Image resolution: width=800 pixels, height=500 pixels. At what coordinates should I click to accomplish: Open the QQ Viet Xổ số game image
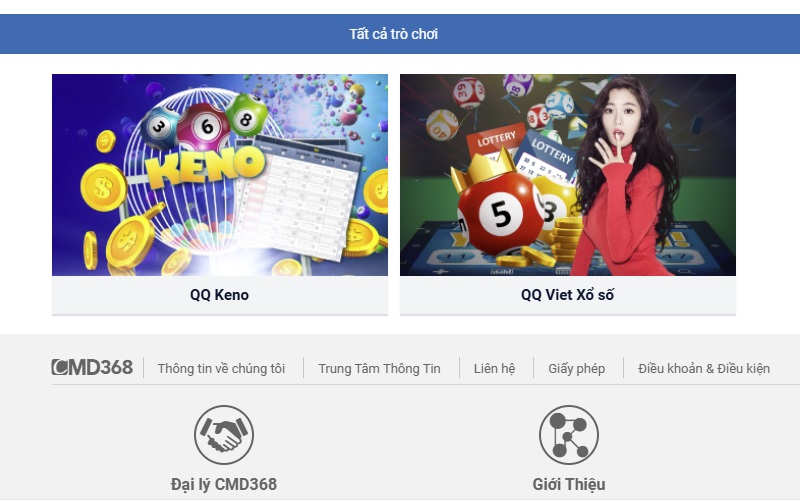point(568,175)
